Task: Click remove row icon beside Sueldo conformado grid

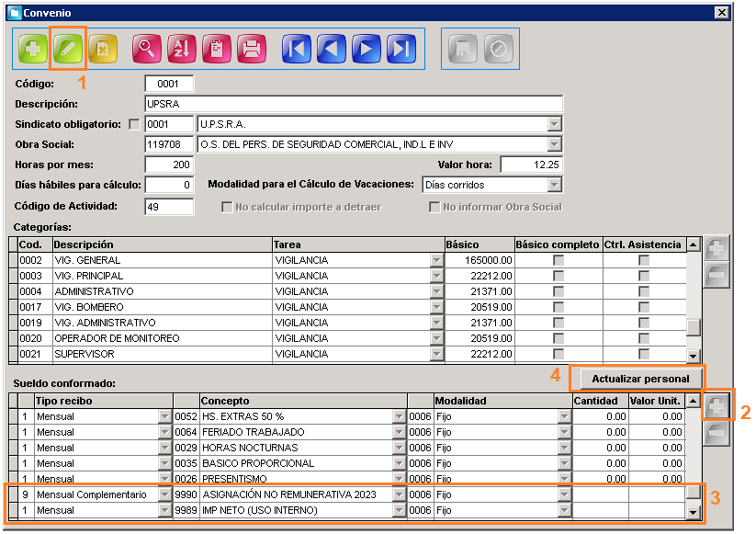Action: [x=717, y=432]
